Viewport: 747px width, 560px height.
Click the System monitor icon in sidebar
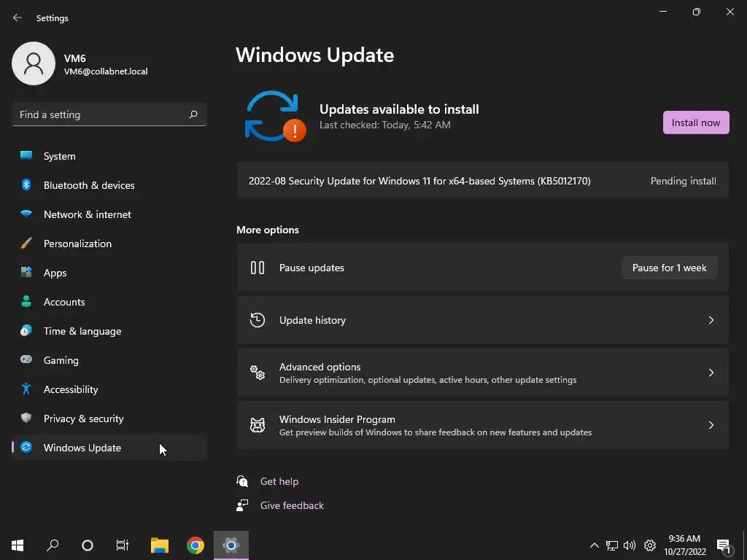pos(26,155)
